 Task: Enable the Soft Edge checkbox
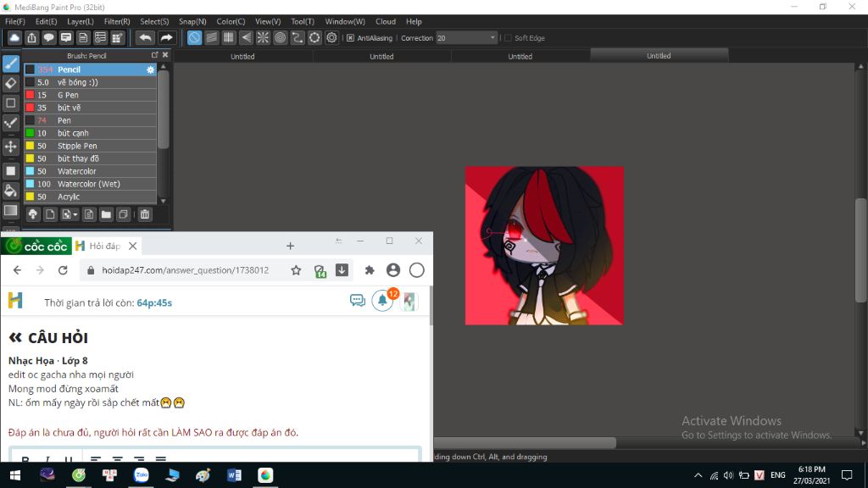pyautogui.click(x=509, y=38)
